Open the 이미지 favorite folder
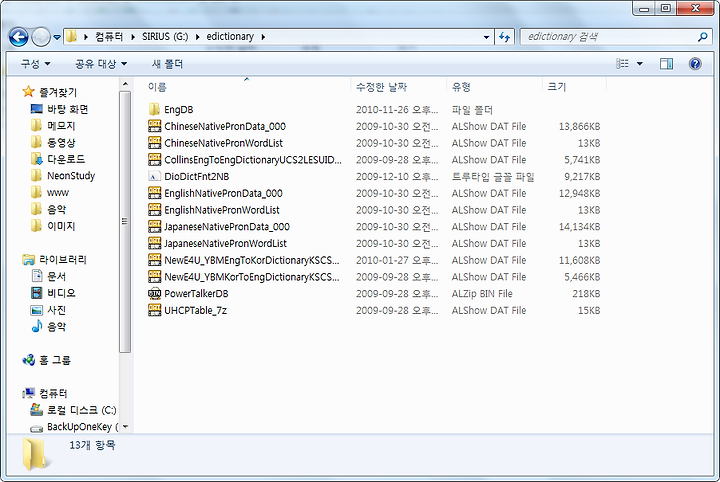This screenshot has width=720, height=482. point(61,226)
